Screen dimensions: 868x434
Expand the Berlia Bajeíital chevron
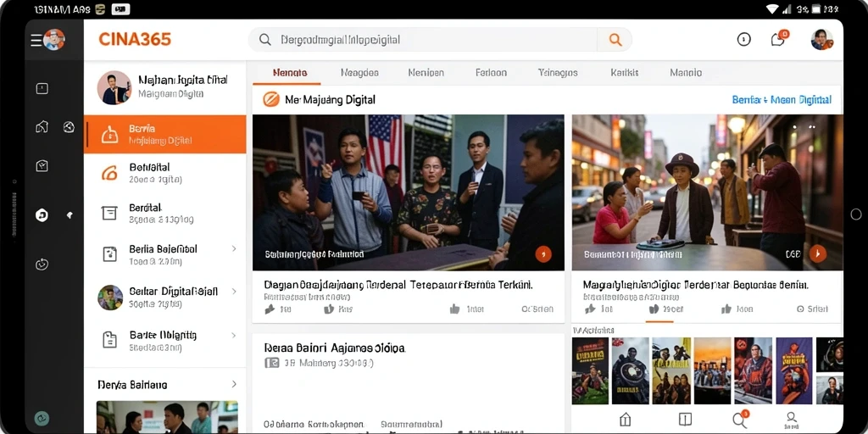tap(234, 249)
